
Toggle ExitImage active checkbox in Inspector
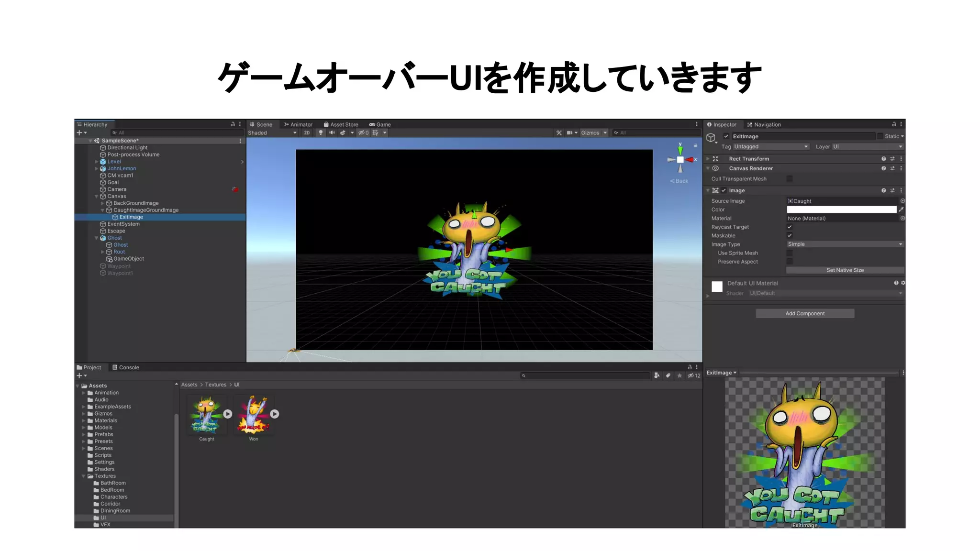point(726,136)
